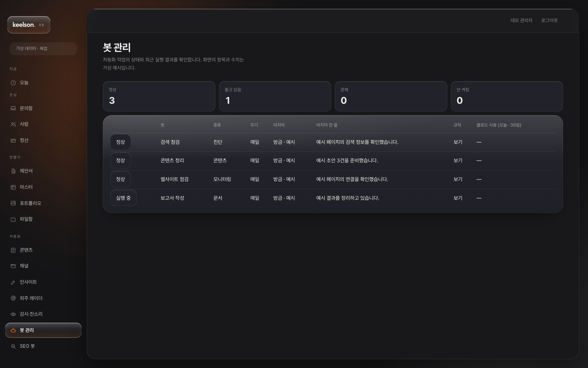Click the 클로드 사용 column header
Screen dimensions: 588x368
click(x=499, y=125)
